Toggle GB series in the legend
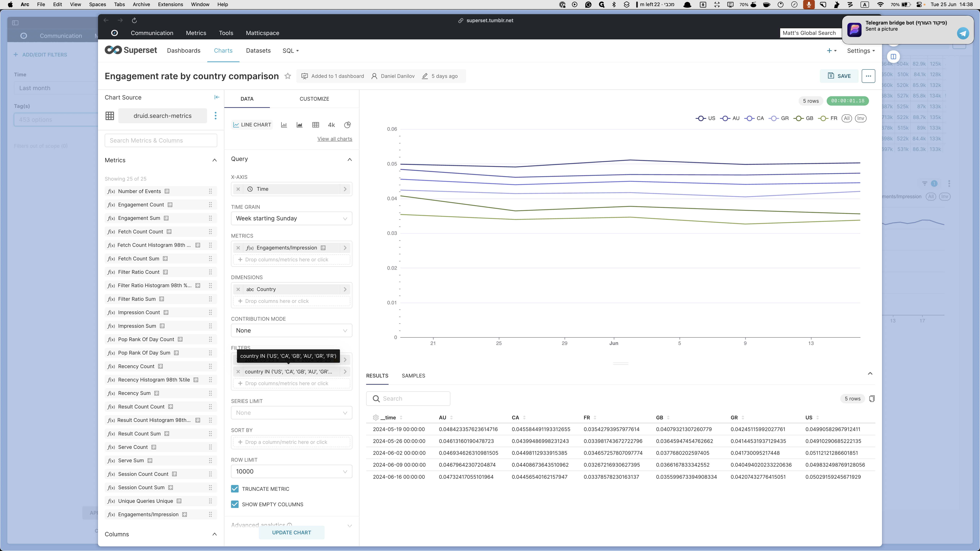The width and height of the screenshot is (980, 551). (x=804, y=118)
